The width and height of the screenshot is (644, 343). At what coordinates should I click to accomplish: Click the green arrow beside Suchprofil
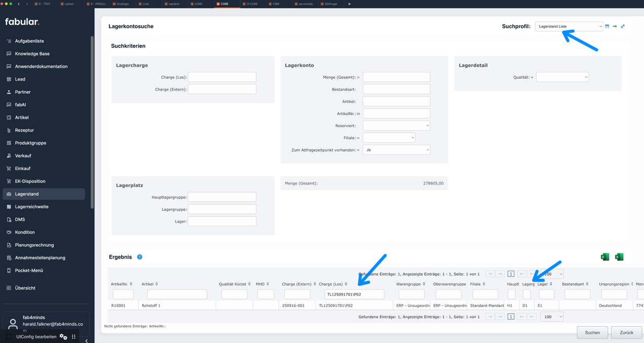pos(615,26)
